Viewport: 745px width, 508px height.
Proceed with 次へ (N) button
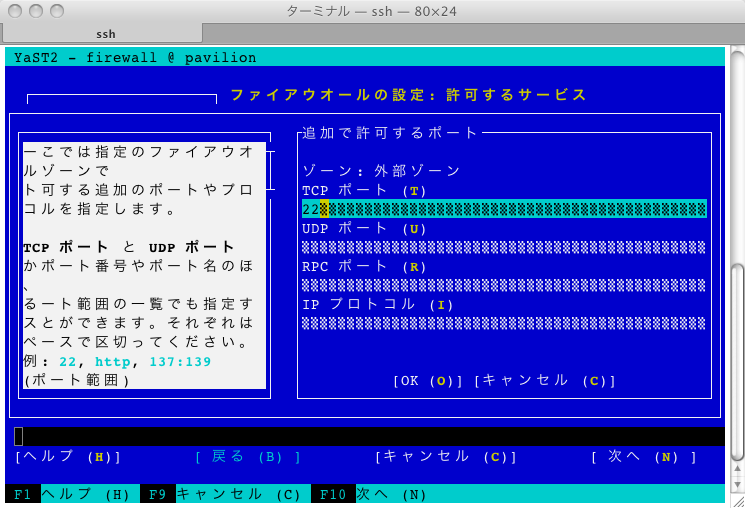click(x=643, y=456)
